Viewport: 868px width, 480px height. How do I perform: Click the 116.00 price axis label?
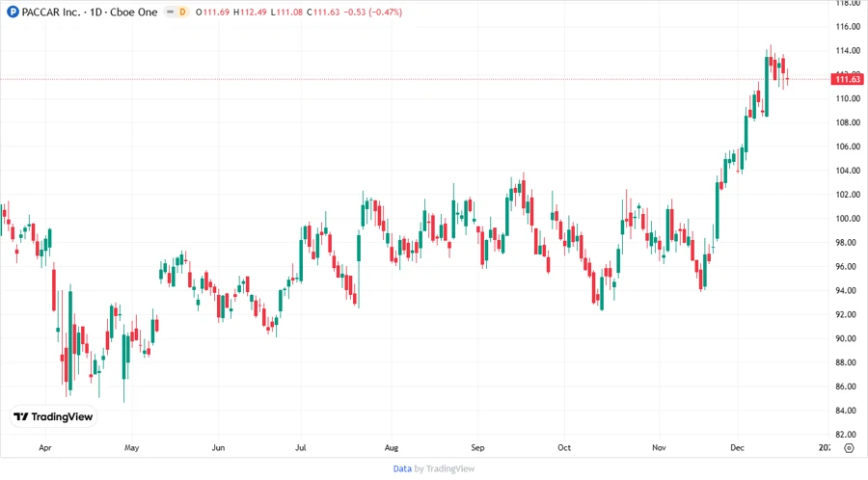tap(848, 27)
